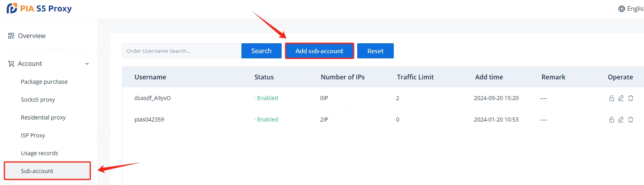Click the Add sub-account button
644x185 pixels.
tap(319, 51)
